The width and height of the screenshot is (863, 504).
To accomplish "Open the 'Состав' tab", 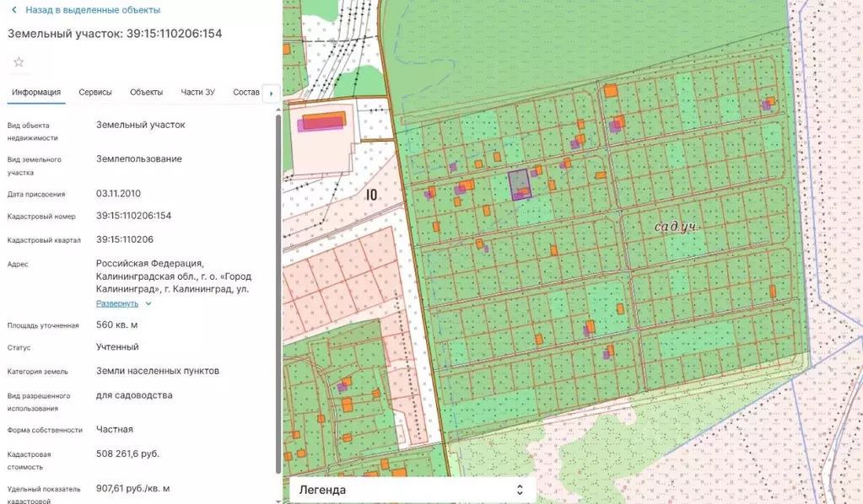I will tap(245, 93).
